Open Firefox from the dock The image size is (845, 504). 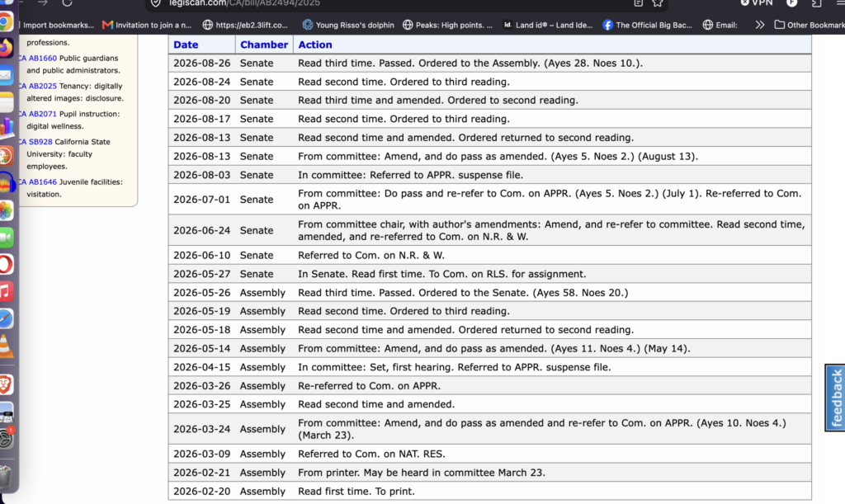tap(6, 49)
